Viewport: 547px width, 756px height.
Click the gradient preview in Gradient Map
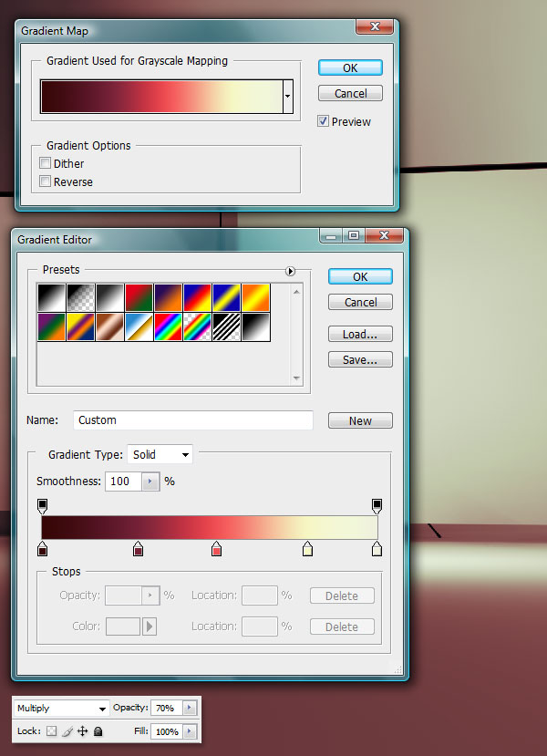pos(161,97)
